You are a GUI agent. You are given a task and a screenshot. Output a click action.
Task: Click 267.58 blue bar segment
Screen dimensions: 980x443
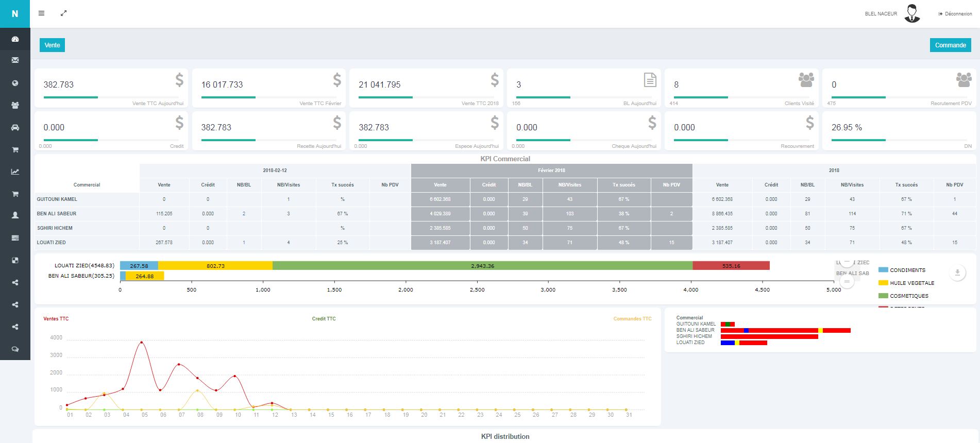(139, 266)
